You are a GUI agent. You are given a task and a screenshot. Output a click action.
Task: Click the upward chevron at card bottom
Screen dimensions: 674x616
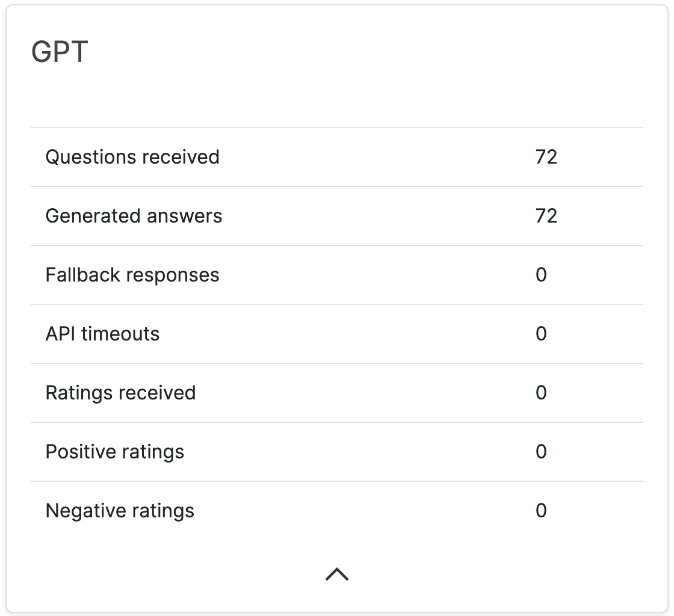(336, 573)
